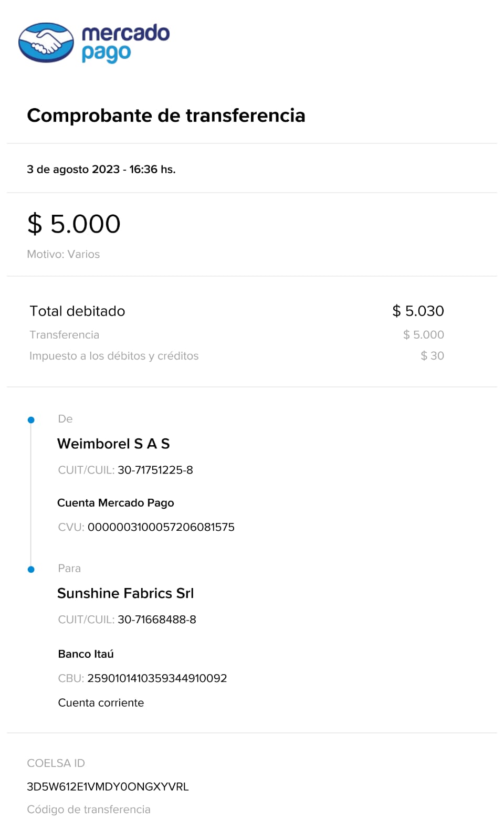The width and height of the screenshot is (504, 840).
Task: Click the Banco Itaú label
Action: pyautogui.click(x=86, y=654)
